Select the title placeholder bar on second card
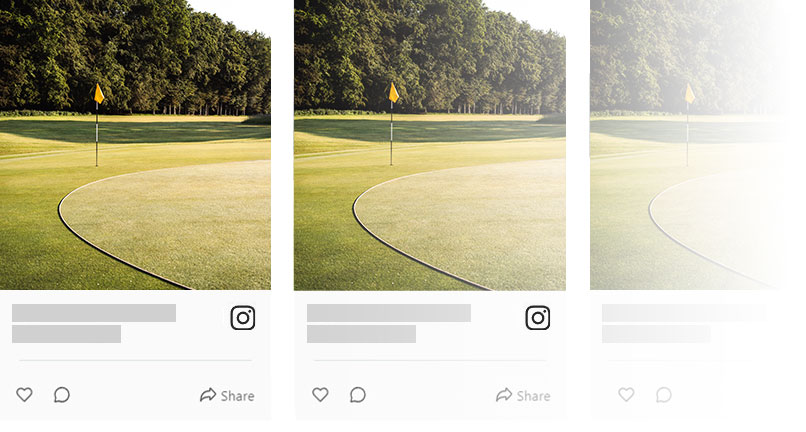Image resolution: width=806 pixels, height=432 pixels. pos(389,313)
